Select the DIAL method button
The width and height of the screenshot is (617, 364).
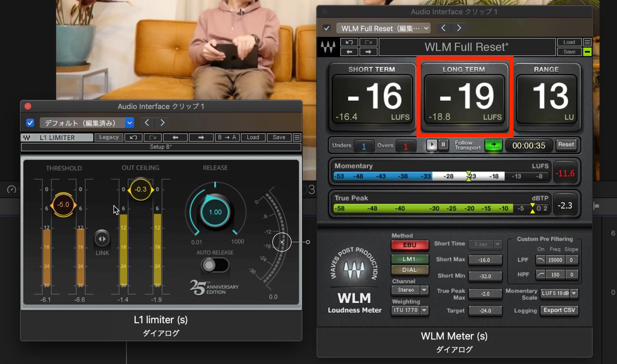pos(409,270)
